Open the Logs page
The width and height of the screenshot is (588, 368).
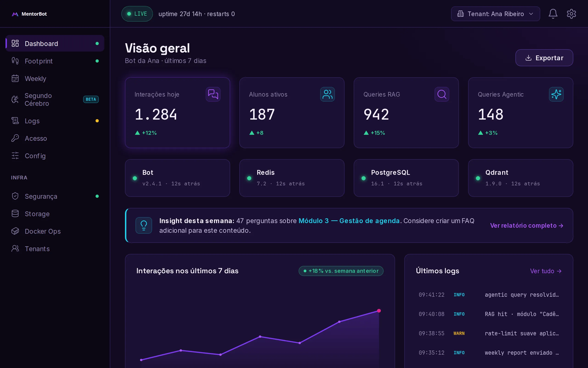pyautogui.click(x=55, y=121)
